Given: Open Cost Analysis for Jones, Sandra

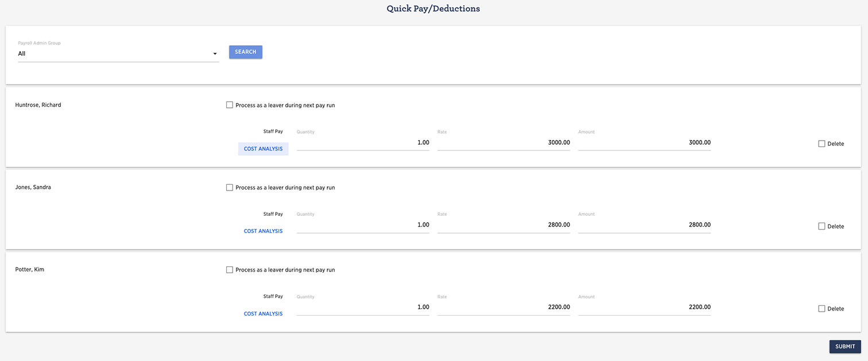Looking at the screenshot, I should pos(263,231).
